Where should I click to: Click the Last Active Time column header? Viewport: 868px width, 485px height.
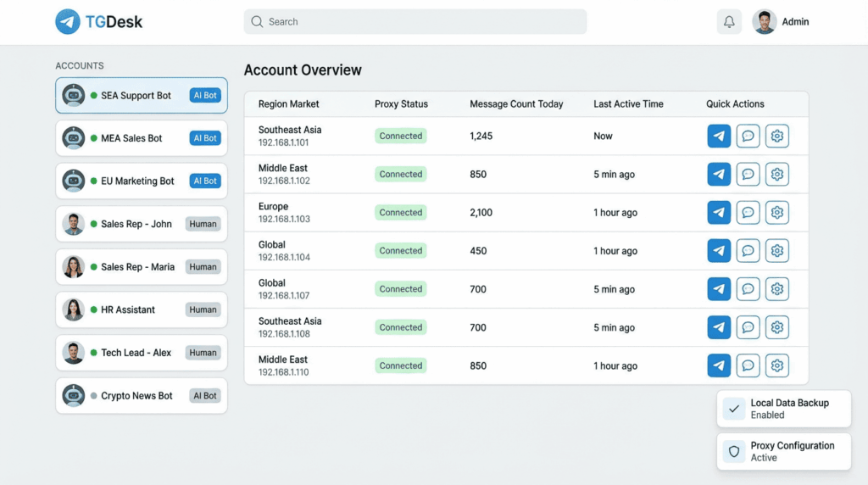pyautogui.click(x=628, y=104)
